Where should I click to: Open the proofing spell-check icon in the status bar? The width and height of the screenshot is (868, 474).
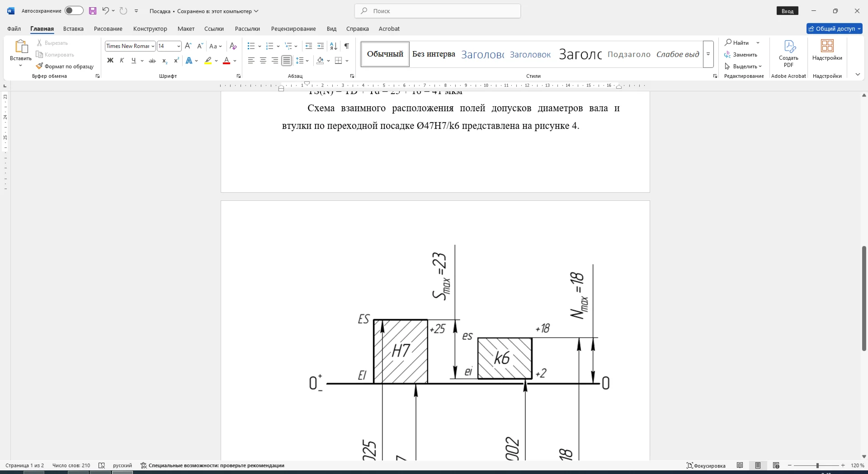coord(102,465)
